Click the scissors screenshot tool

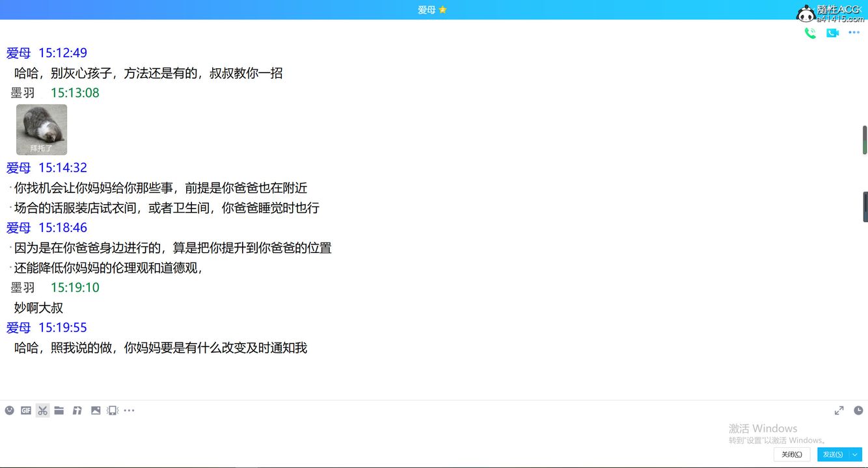coord(43,410)
